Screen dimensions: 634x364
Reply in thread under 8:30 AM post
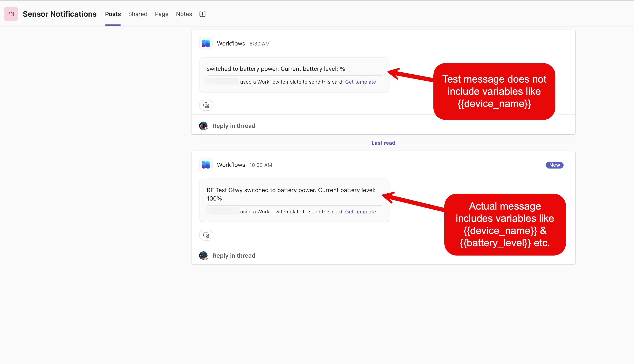(x=234, y=126)
